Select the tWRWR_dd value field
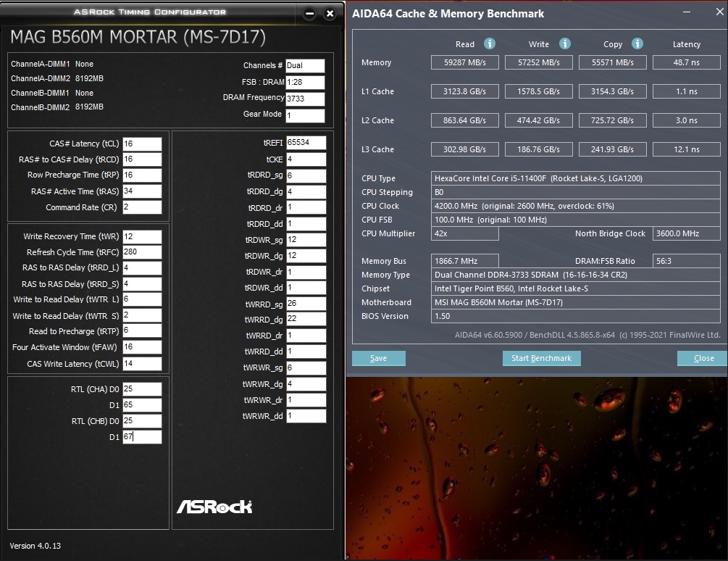Image resolution: width=728 pixels, height=561 pixels. (x=306, y=416)
